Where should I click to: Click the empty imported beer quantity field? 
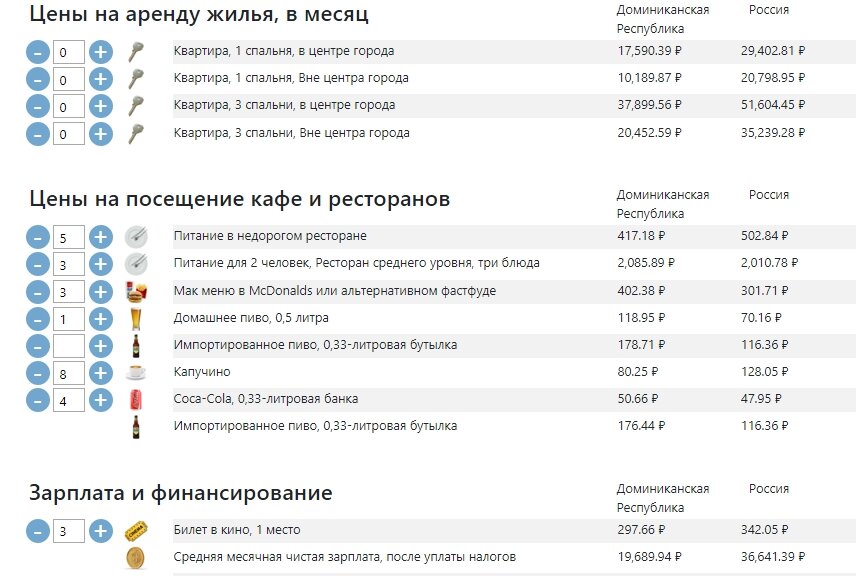(x=69, y=347)
